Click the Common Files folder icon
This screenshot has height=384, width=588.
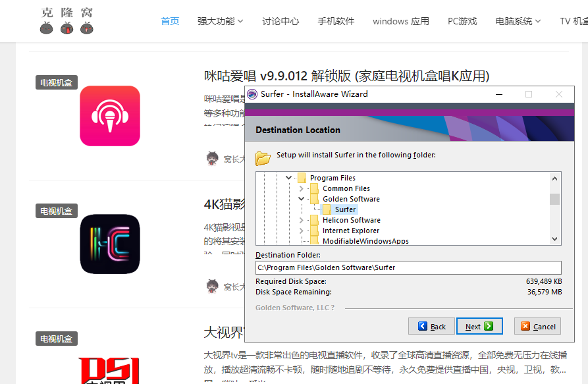click(x=315, y=188)
